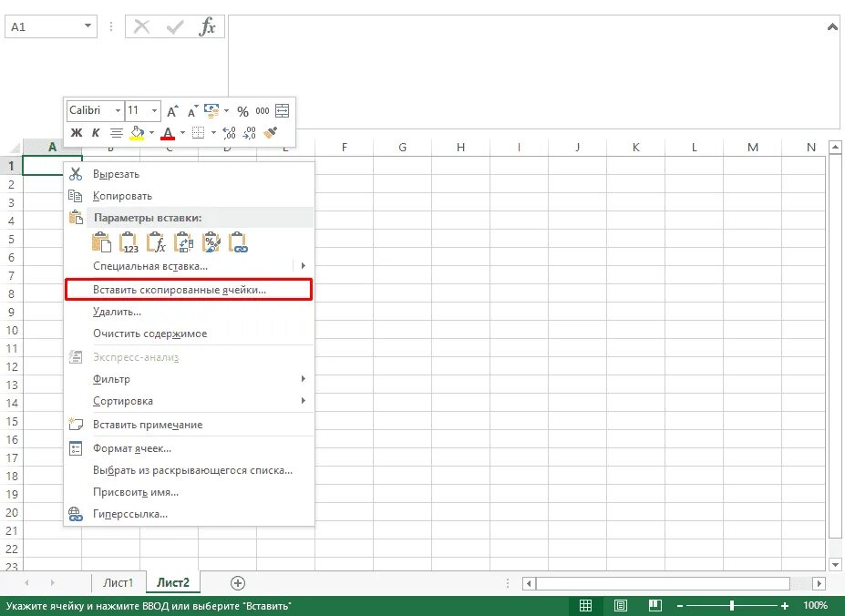Open the Фильтр submenu
The width and height of the screenshot is (845, 616).
pyautogui.click(x=189, y=379)
